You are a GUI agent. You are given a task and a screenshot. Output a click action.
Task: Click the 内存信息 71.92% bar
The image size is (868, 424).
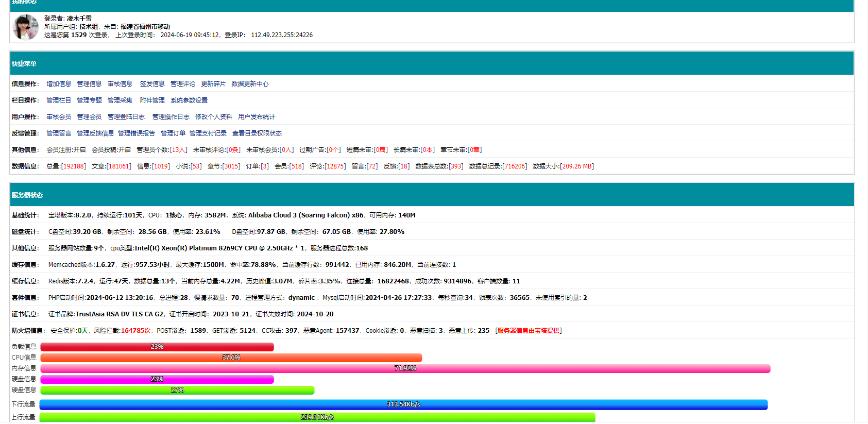405,368
